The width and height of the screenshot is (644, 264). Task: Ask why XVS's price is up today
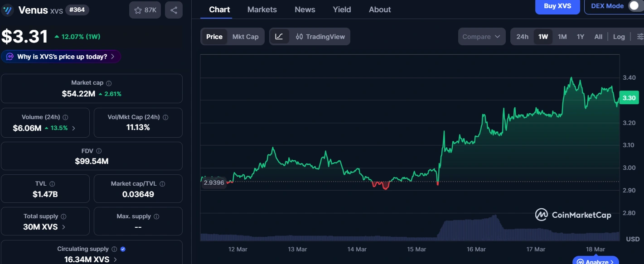pos(61,56)
